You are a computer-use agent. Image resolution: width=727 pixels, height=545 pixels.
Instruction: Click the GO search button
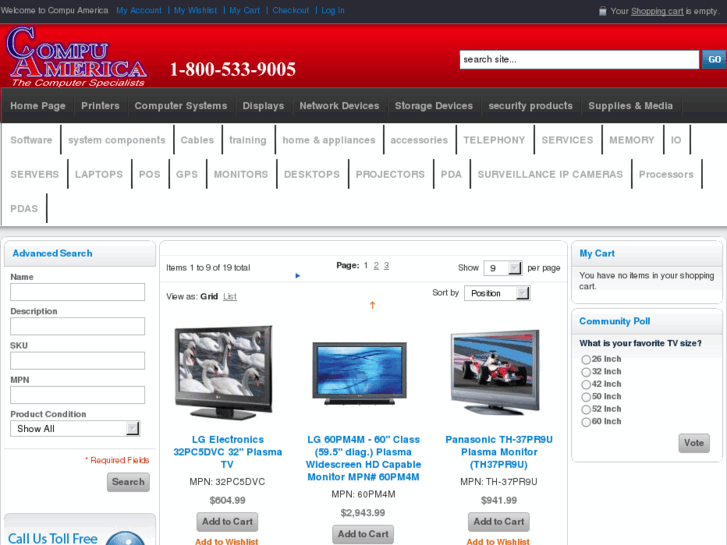click(x=714, y=59)
